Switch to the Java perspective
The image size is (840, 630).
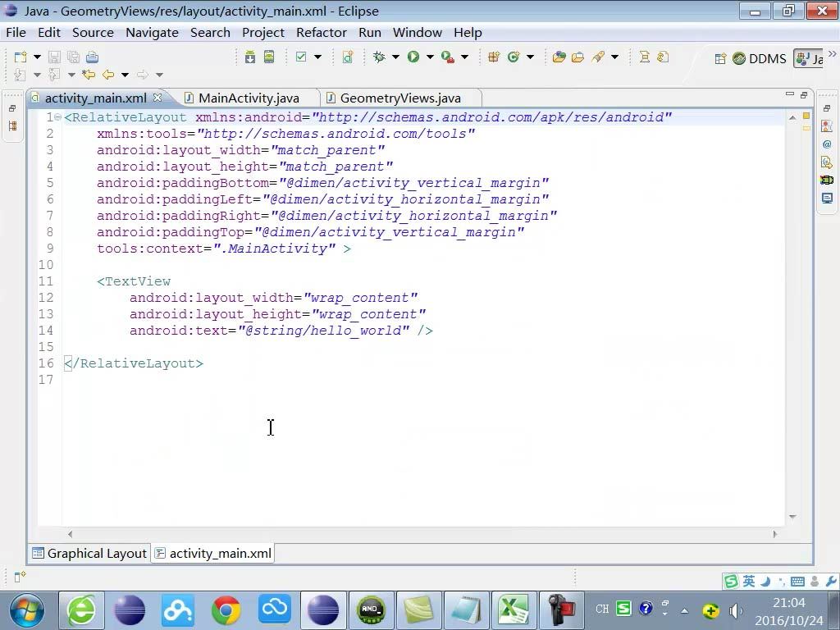coord(809,58)
